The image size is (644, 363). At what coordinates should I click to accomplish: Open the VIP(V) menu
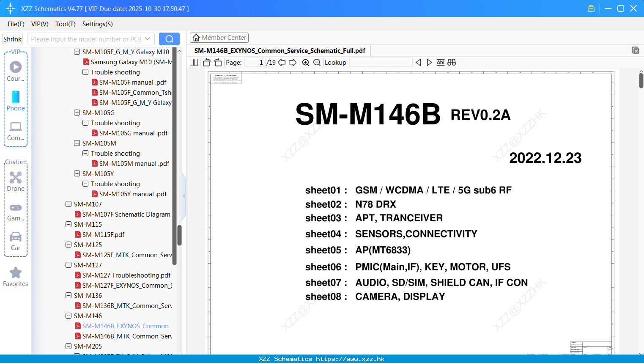(40, 24)
